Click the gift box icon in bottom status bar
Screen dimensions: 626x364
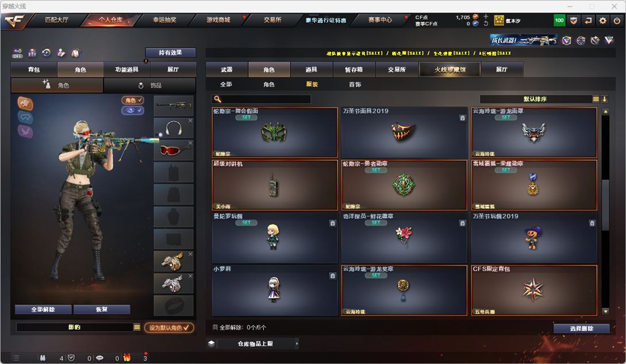(126, 358)
